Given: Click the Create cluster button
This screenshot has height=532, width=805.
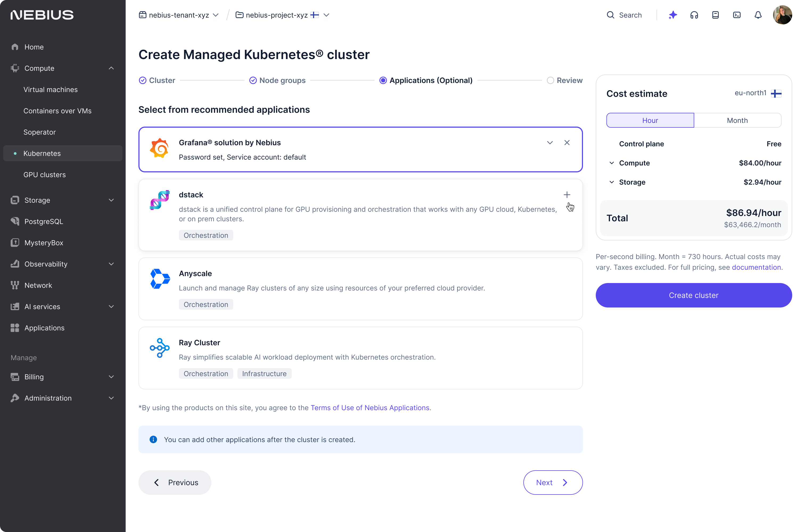Looking at the screenshot, I should [x=694, y=295].
